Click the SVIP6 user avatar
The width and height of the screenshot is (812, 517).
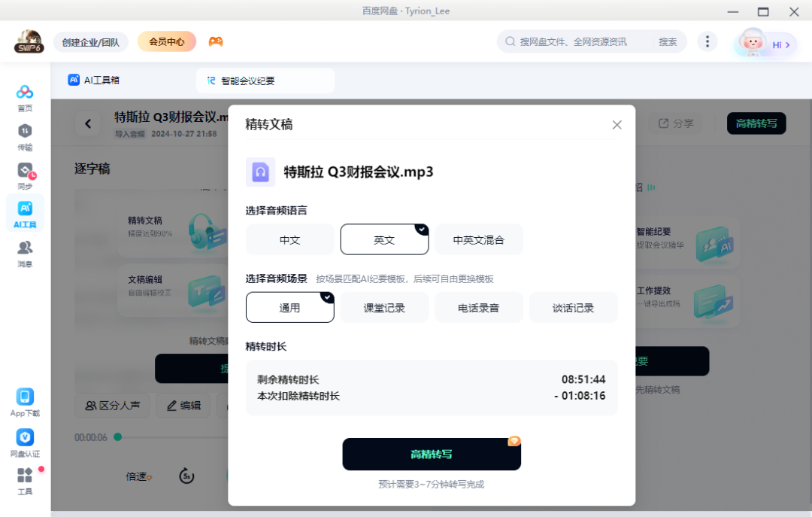(29, 41)
